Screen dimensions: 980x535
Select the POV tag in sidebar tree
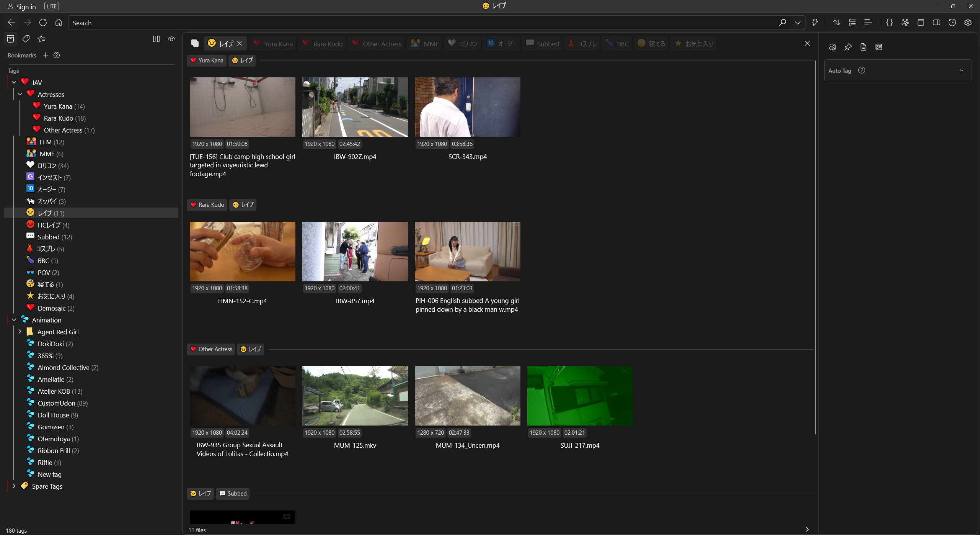point(44,273)
